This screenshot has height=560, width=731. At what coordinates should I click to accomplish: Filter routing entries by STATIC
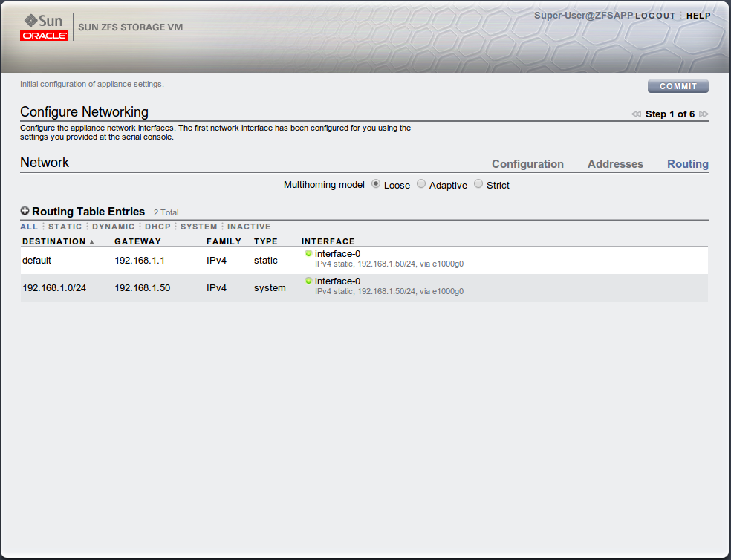point(65,227)
